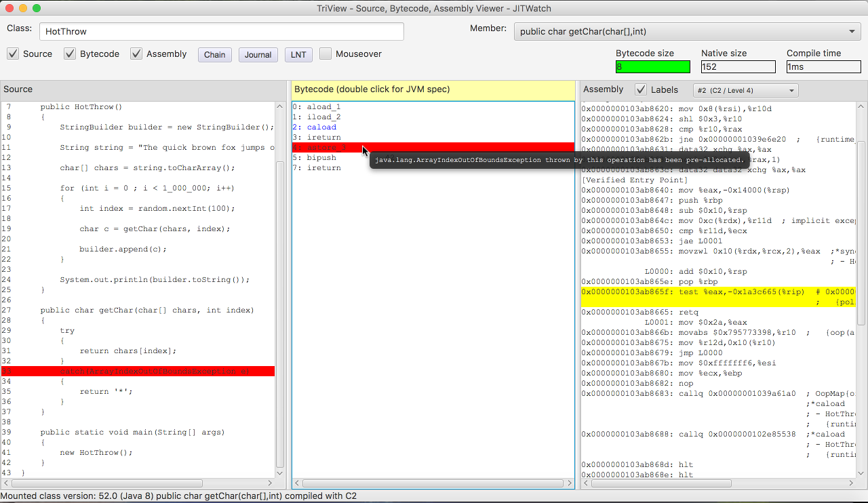Click assembly line 'retq'
This screenshot has height=503, width=868.
(640, 312)
